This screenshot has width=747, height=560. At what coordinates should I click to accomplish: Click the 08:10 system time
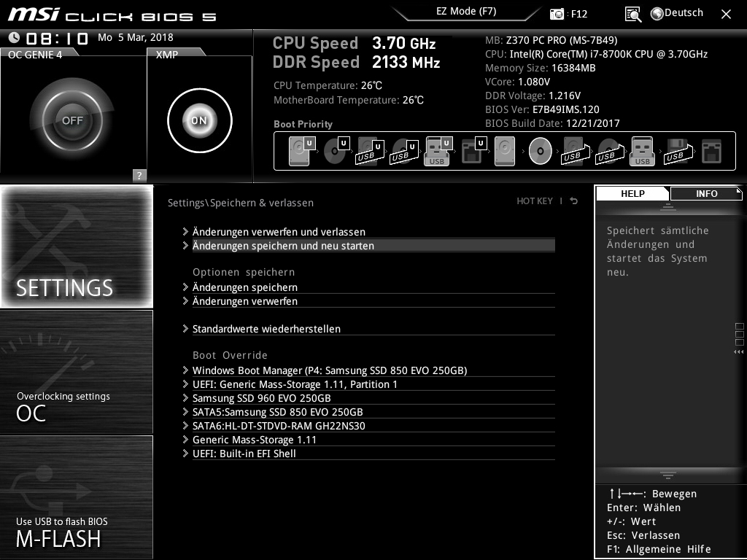coord(57,38)
